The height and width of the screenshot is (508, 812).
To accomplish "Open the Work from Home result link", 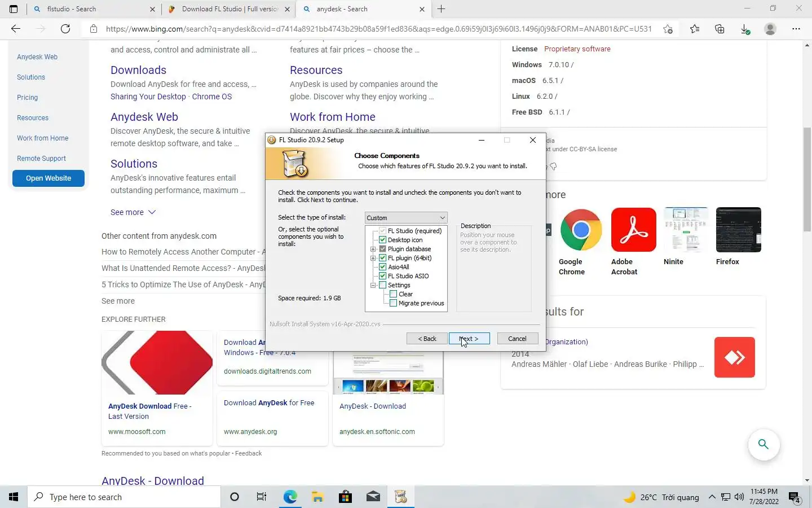I will click(x=333, y=117).
